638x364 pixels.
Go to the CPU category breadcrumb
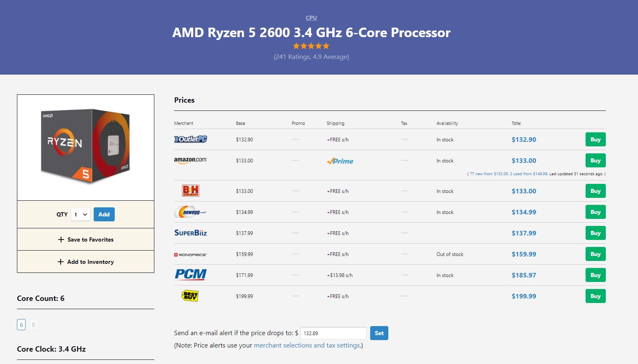311,18
